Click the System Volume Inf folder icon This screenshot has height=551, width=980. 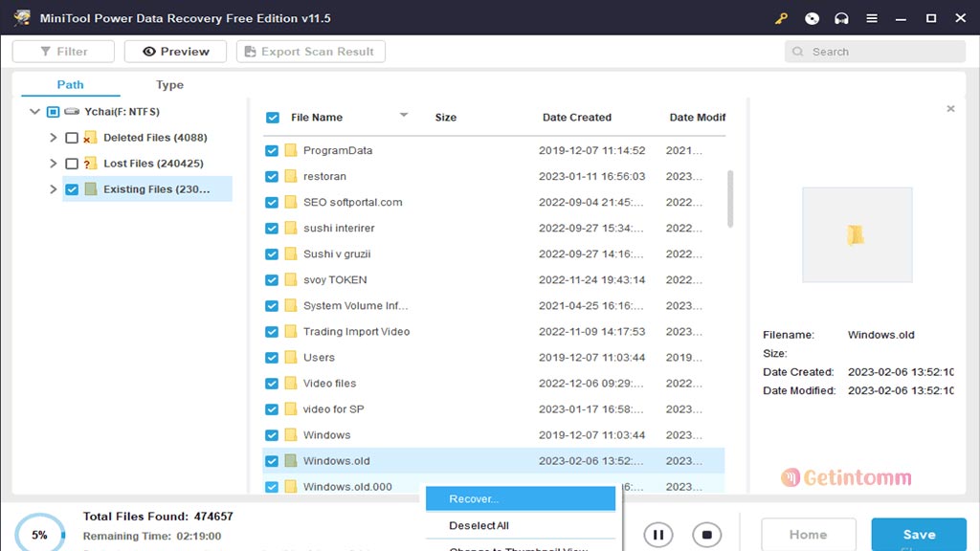point(291,305)
